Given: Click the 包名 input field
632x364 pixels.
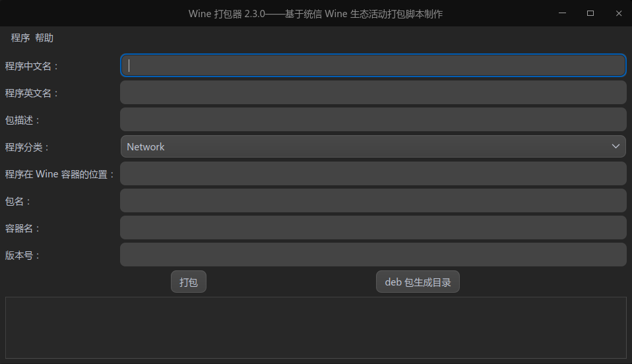Looking at the screenshot, I should point(373,200).
